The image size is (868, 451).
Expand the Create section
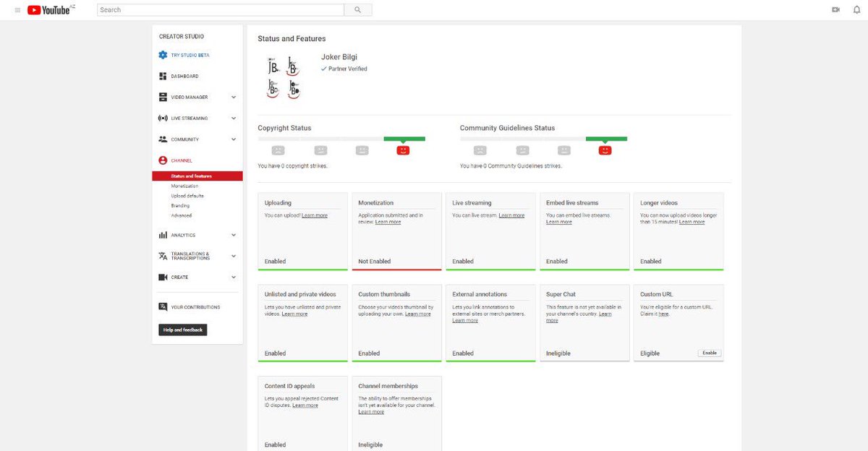234,277
